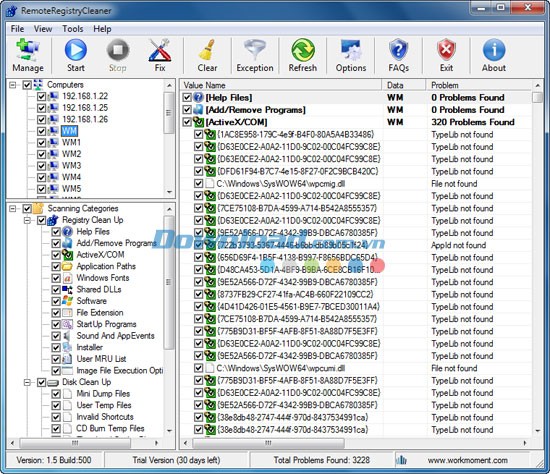Click the Add/Remove Programs tree icon

tap(67, 243)
